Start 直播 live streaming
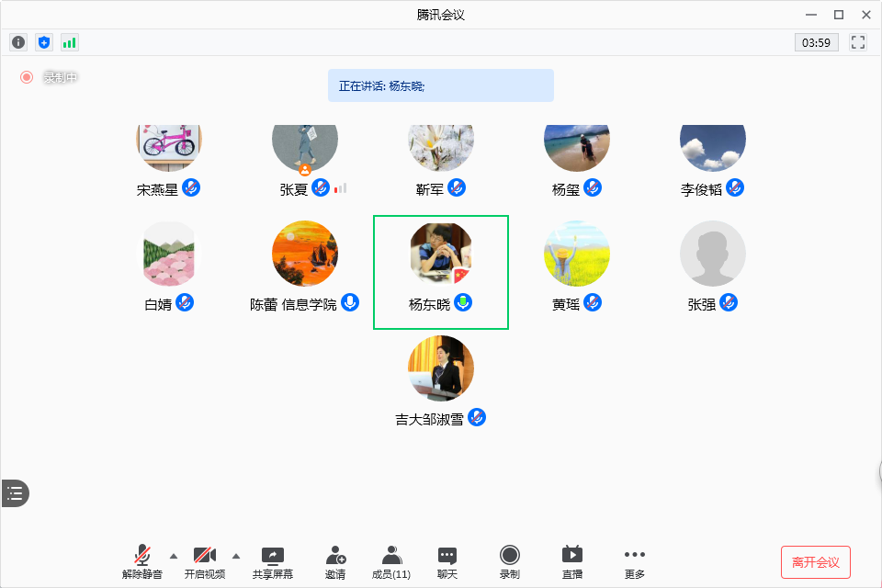Screen dimensions: 882x588 (572, 561)
